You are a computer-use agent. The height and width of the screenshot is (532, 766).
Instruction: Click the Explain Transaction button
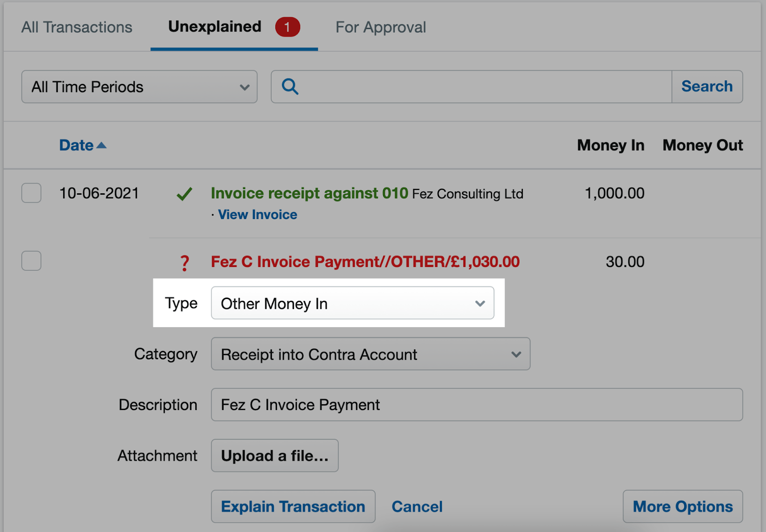[293, 506]
